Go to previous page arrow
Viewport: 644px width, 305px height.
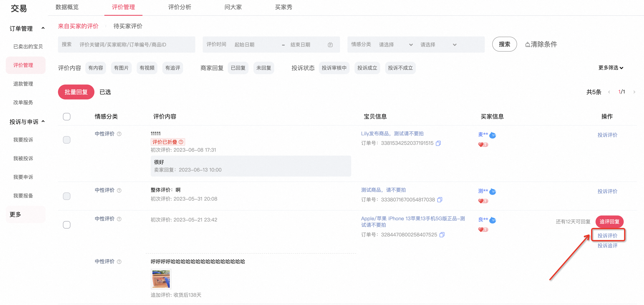609,92
